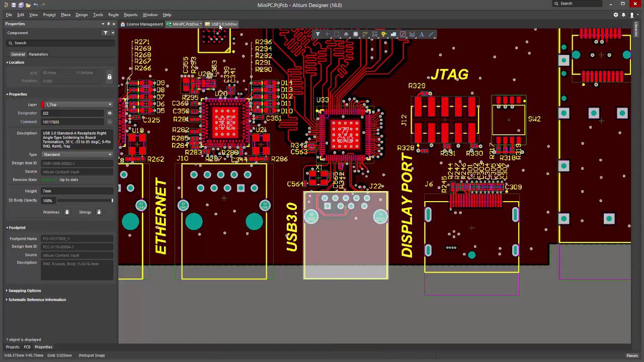Open the PCB panel tab at bottom
Viewport: 644px width, 362px height.
(27, 347)
